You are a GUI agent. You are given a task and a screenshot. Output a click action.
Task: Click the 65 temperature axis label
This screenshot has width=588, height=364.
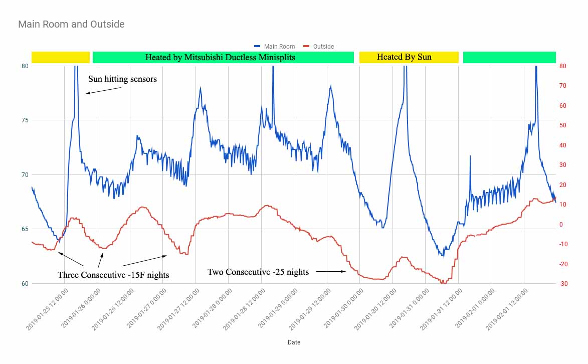pos(25,229)
